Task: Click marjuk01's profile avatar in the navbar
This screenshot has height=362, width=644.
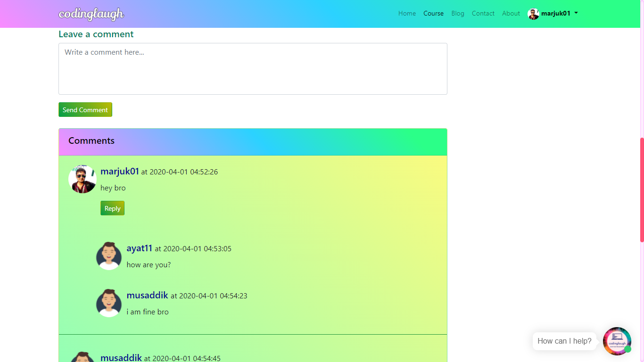Action: (533, 14)
